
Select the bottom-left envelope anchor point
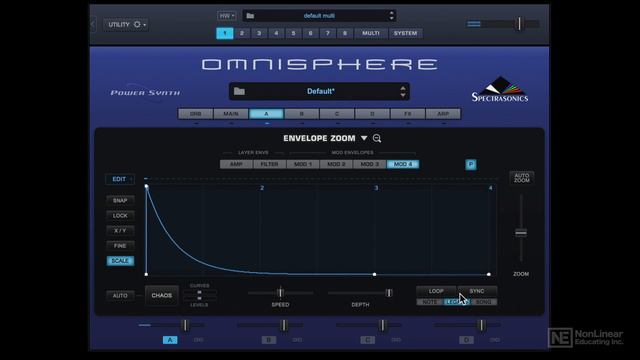coord(147,274)
